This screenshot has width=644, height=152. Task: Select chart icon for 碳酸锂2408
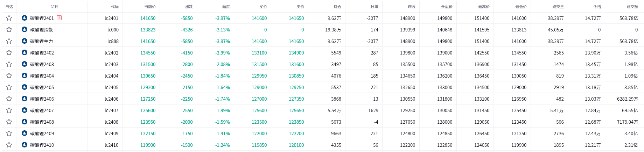point(24,122)
